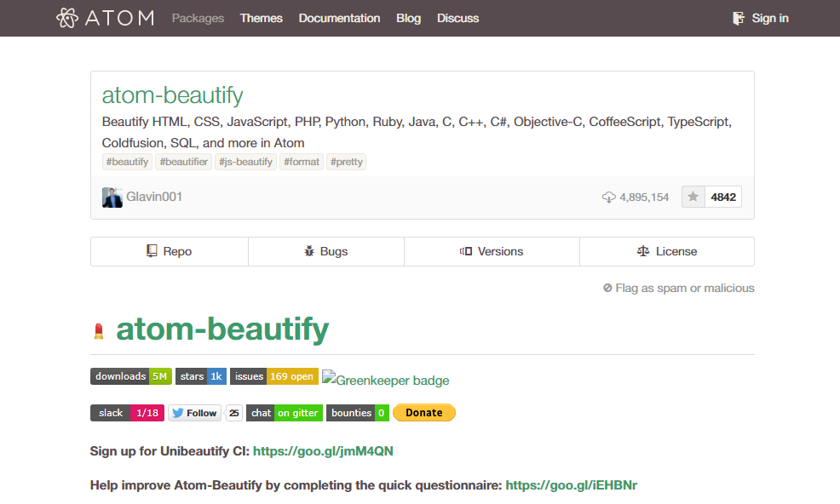Click the 4842 star count
Viewport: 840px width, 504px height.
click(x=723, y=198)
